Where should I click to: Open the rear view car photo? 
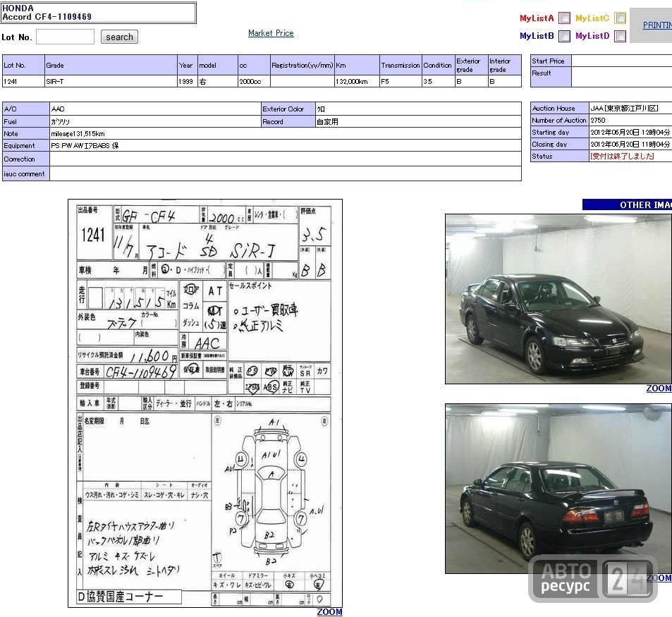coord(558,489)
